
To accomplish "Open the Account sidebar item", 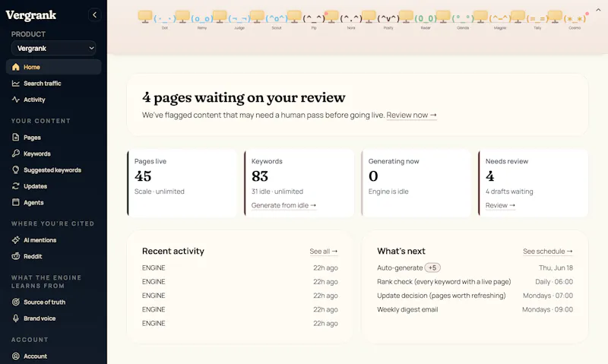I will tap(53, 356).
